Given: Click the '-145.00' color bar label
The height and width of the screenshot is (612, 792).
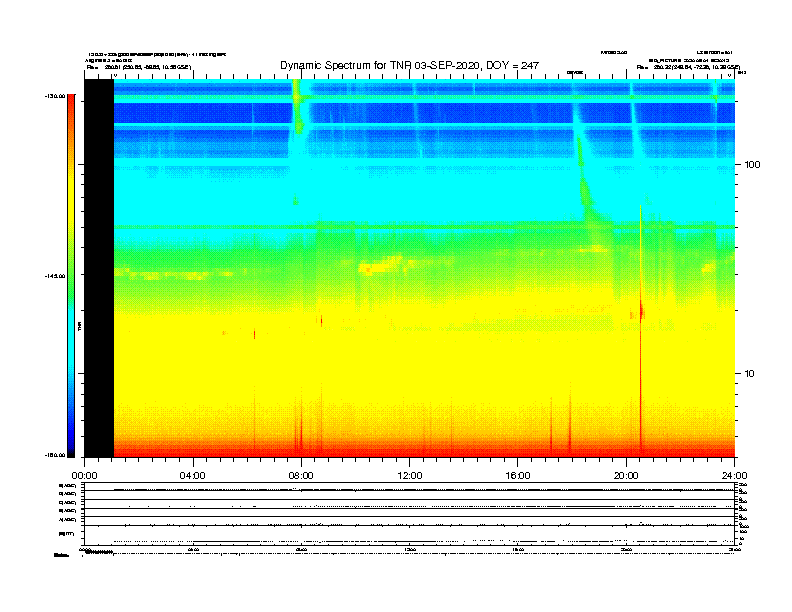Looking at the screenshot, I should pos(55,276).
